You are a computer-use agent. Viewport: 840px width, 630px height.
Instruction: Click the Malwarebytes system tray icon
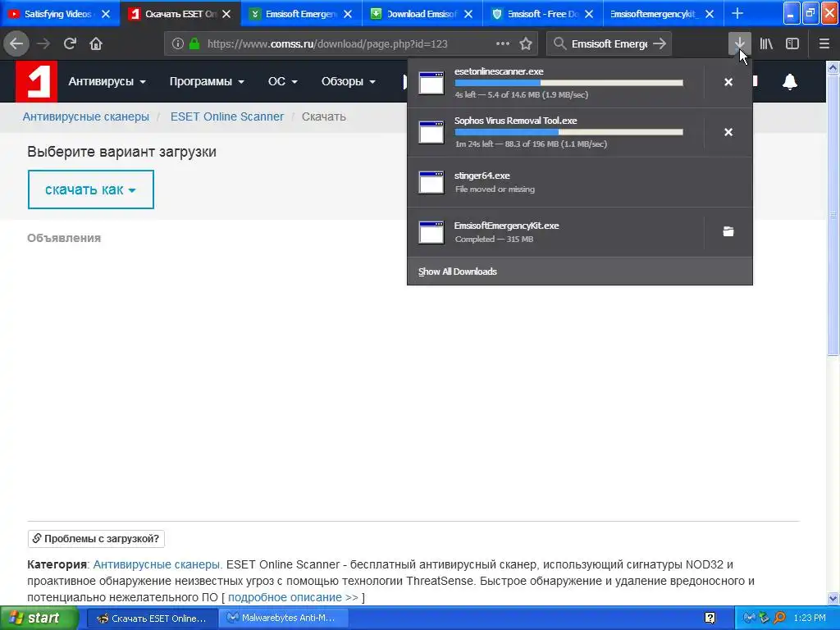click(750, 619)
